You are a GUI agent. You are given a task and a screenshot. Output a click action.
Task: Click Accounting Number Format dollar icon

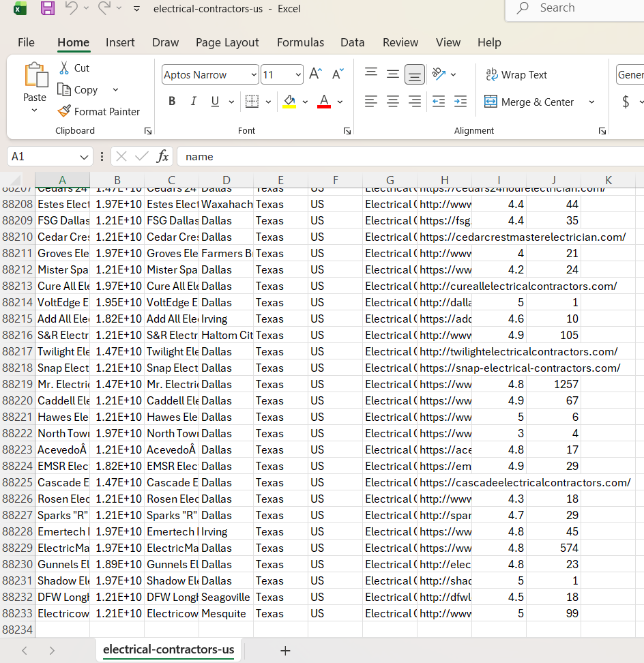(x=626, y=102)
